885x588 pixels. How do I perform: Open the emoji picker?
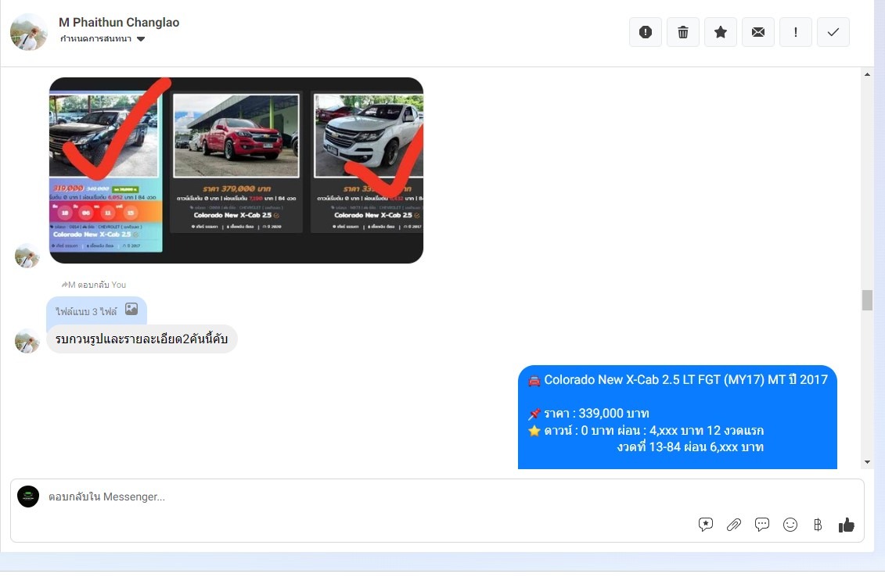(x=790, y=525)
